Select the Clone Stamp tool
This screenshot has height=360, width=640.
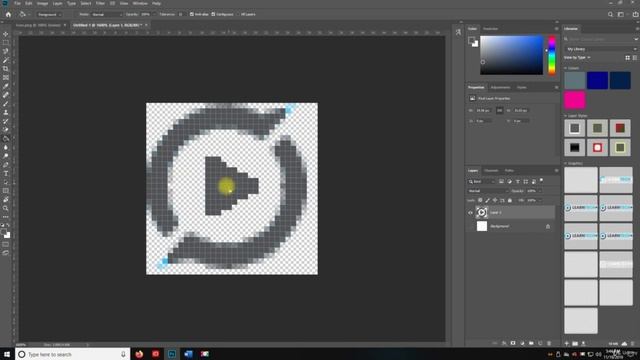tap(6, 113)
